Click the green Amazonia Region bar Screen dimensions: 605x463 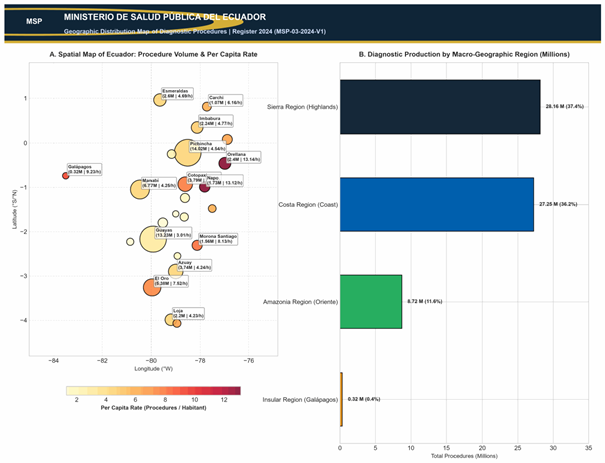click(x=371, y=302)
